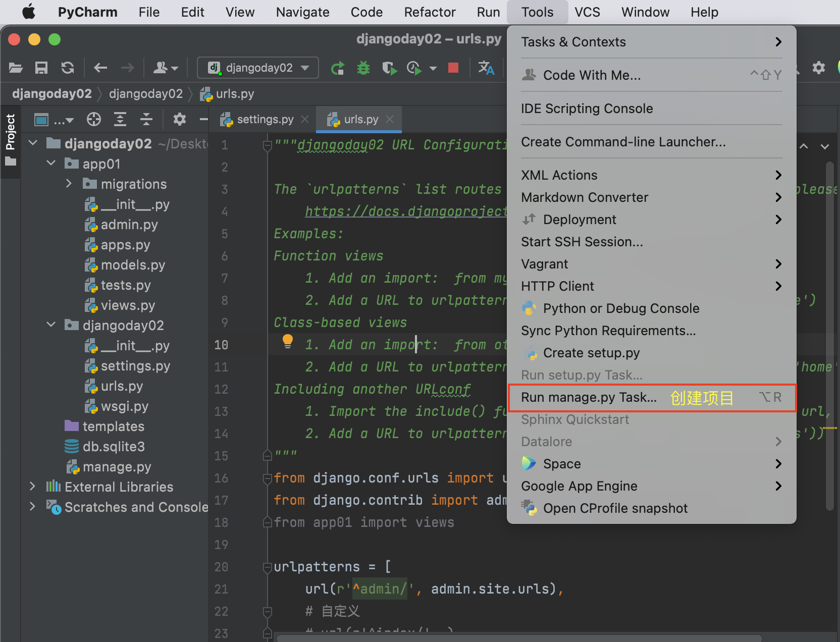The height and width of the screenshot is (642, 840).
Task: Open the profiler dropdown arrow
Action: pyautogui.click(x=433, y=68)
